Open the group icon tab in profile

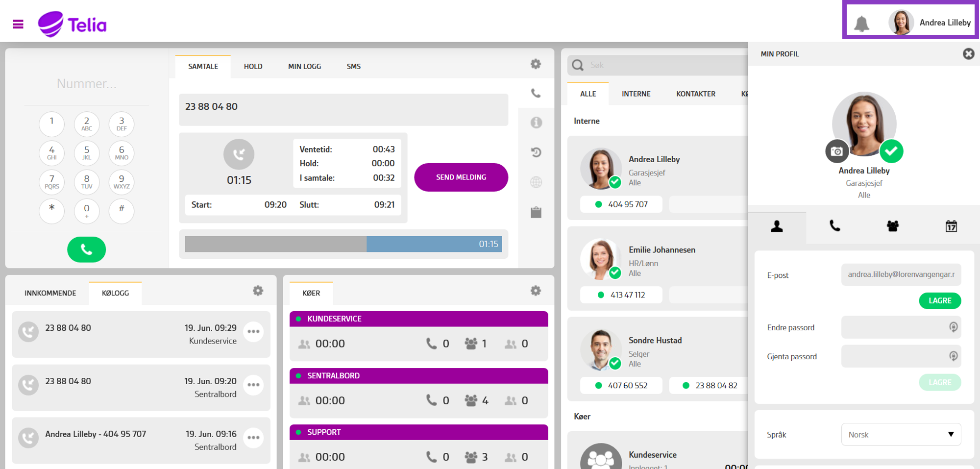click(x=892, y=226)
